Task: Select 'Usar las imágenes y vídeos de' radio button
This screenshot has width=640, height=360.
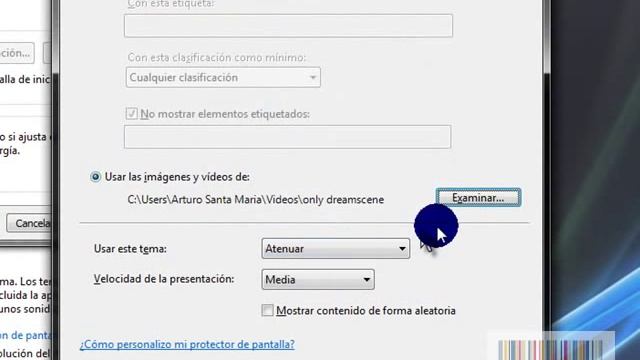Action: (x=95, y=177)
